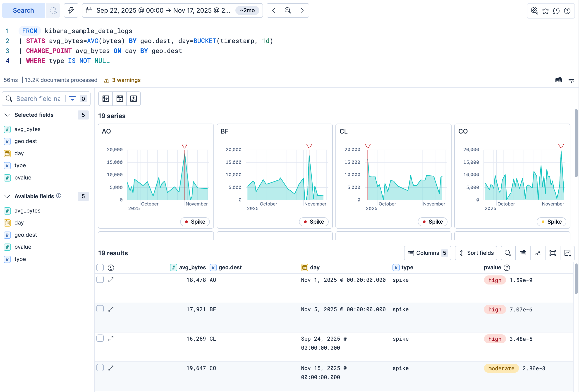
Task: Toggle the select-all rows checkbox
Action: pyautogui.click(x=100, y=268)
